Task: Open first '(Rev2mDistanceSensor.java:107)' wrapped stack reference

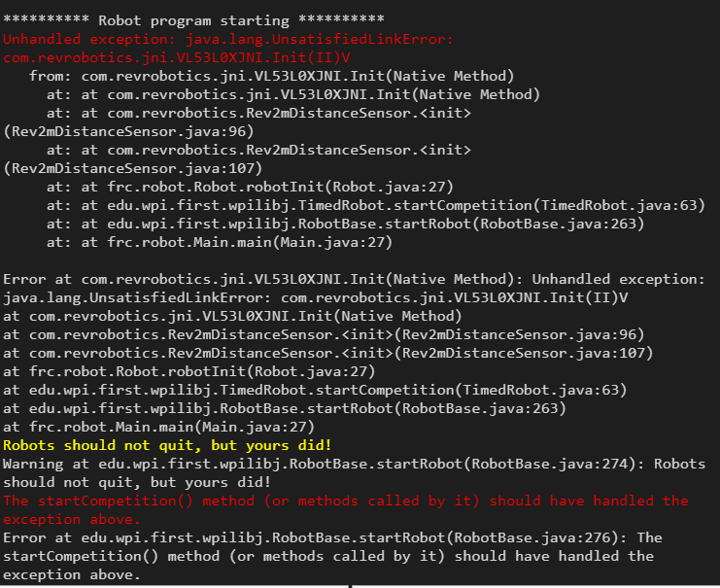Action: pyautogui.click(x=133, y=168)
